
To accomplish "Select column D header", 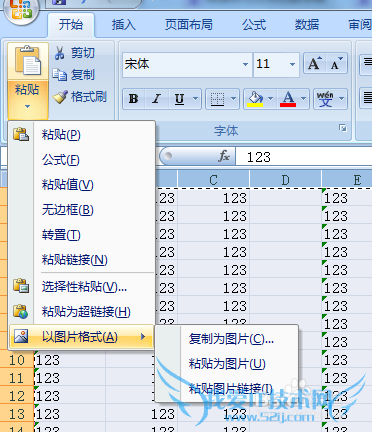I will (x=285, y=180).
